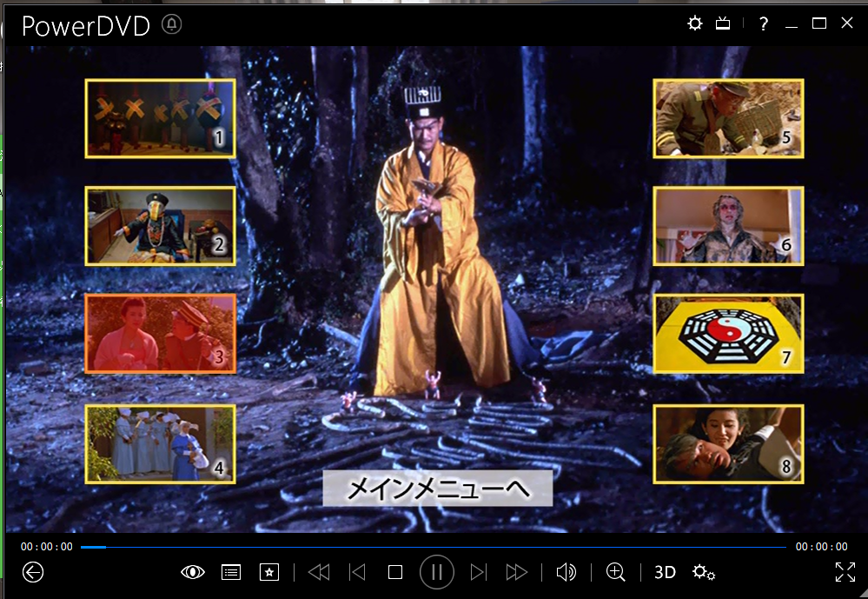
Task: Open TrueTheater eye enhancement settings
Action: click(193, 572)
